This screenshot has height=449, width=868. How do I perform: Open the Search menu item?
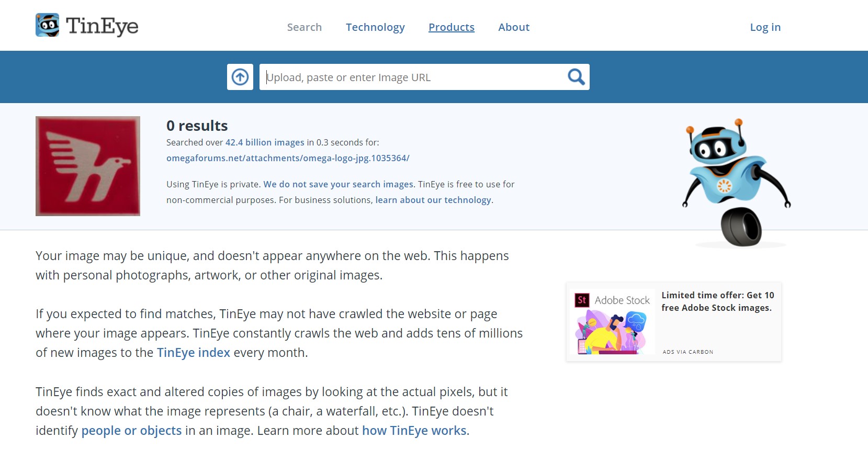click(304, 27)
